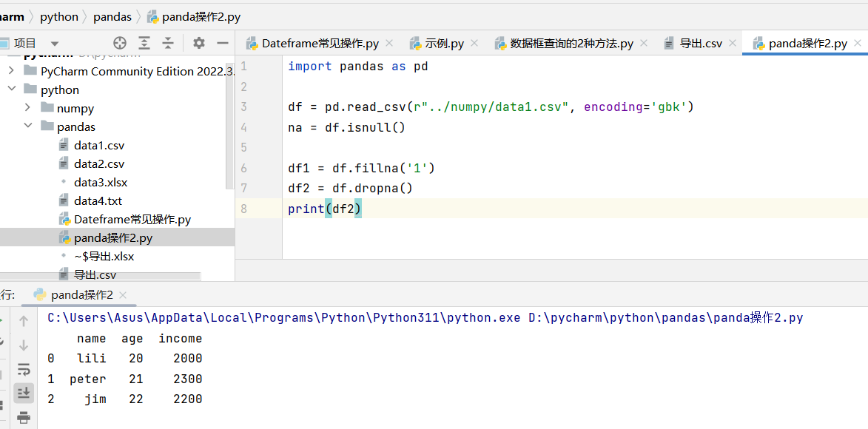Screen dimensions: 868x429
Task: Hide the project panel with minus icon
Action: coord(222,43)
